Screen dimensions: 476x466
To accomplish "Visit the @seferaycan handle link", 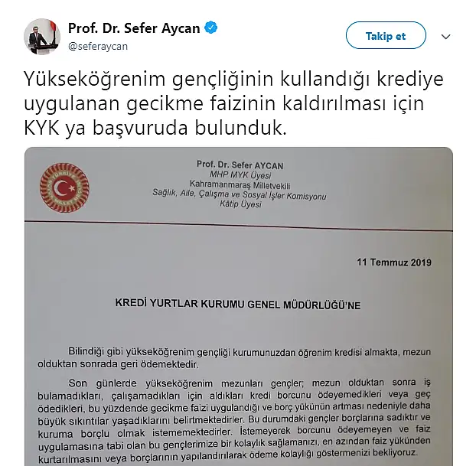I will (x=98, y=47).
